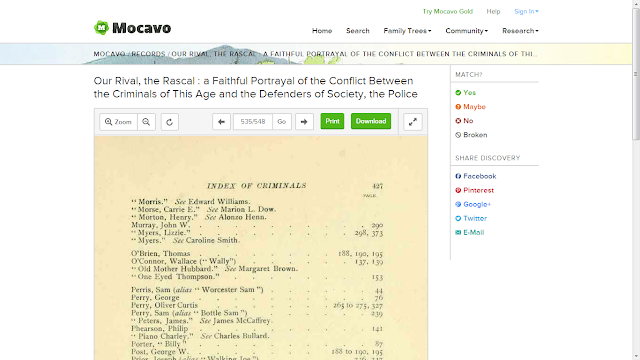Mark match as Maybe

[470, 107]
